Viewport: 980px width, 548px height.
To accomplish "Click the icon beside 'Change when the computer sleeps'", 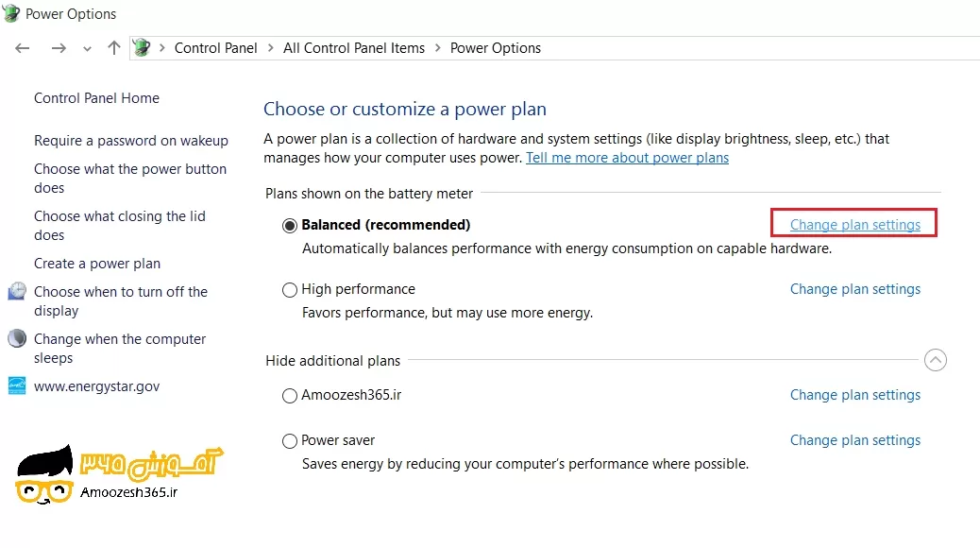I will 16,339.
